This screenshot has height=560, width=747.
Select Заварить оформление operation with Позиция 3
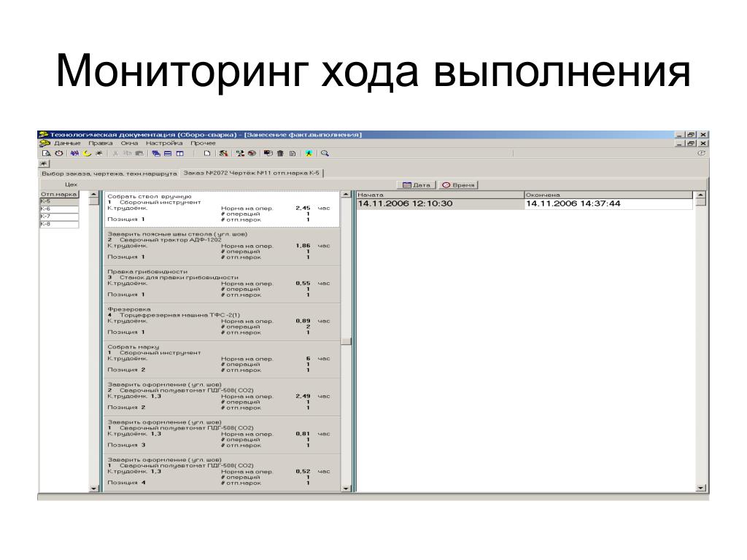(x=222, y=435)
